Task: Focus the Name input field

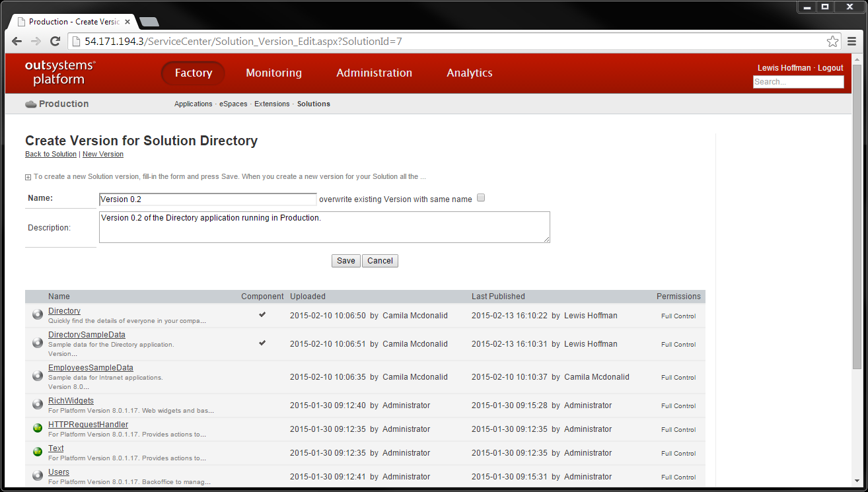Action: point(208,199)
